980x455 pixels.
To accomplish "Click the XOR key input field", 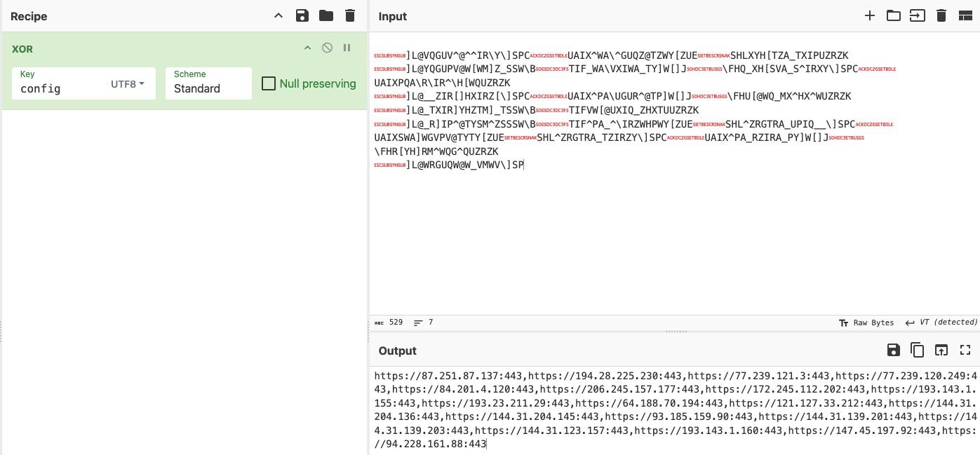I will (60, 88).
